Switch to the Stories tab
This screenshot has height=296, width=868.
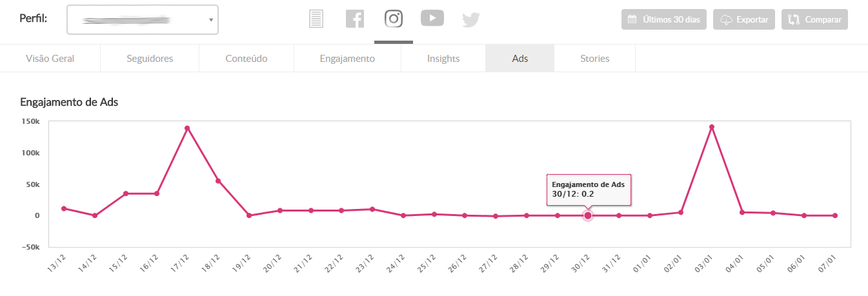click(594, 58)
